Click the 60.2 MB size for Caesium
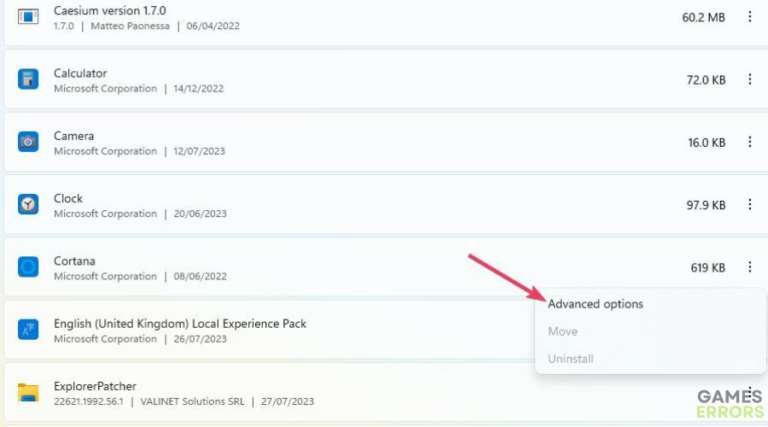This screenshot has width=768, height=427. tap(702, 17)
